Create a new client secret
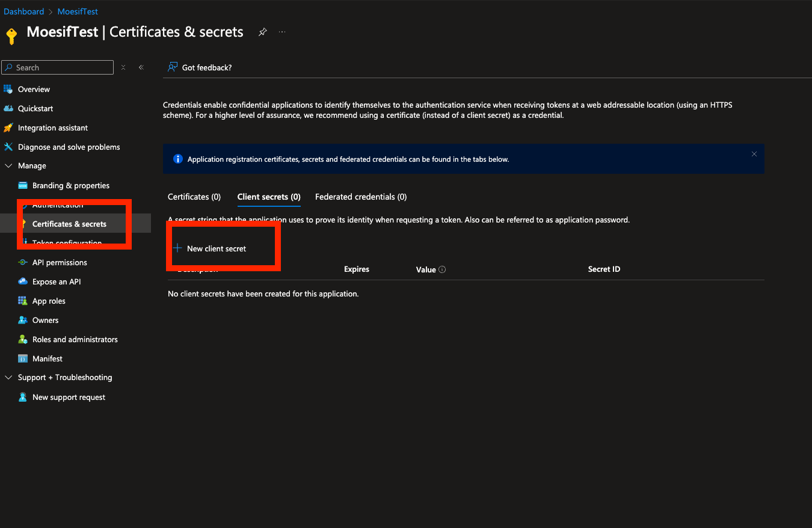The image size is (812, 528). [x=215, y=248]
